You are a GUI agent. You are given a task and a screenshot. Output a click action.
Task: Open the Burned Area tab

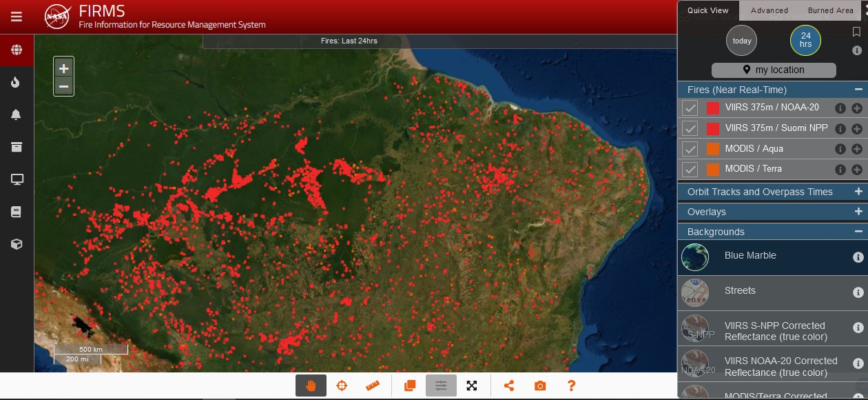click(830, 10)
